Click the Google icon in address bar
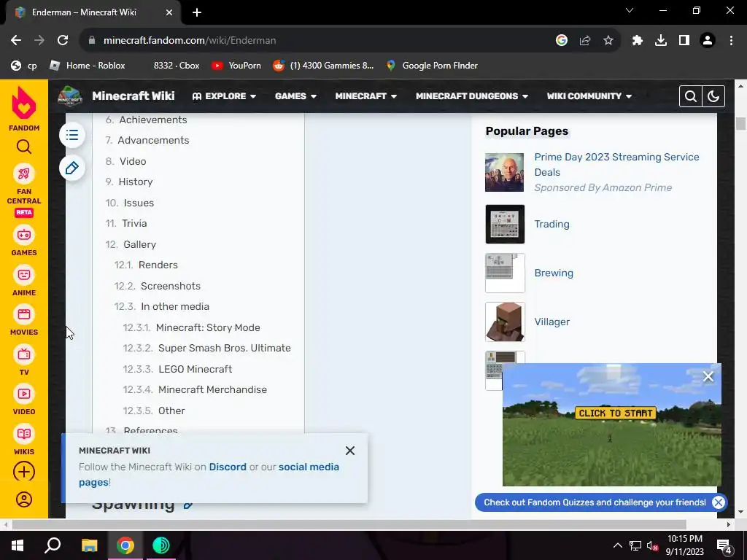Image resolution: width=747 pixels, height=560 pixels. click(562, 41)
